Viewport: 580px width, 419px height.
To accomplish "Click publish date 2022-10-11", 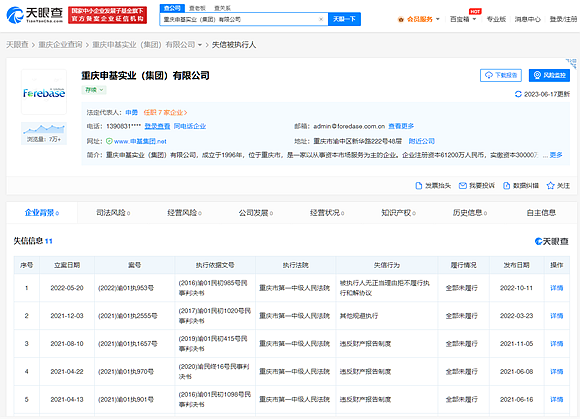I will 516,288.
